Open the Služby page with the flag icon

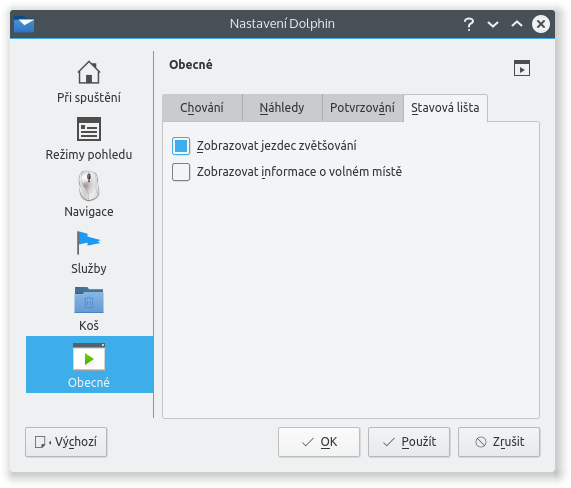[89, 252]
